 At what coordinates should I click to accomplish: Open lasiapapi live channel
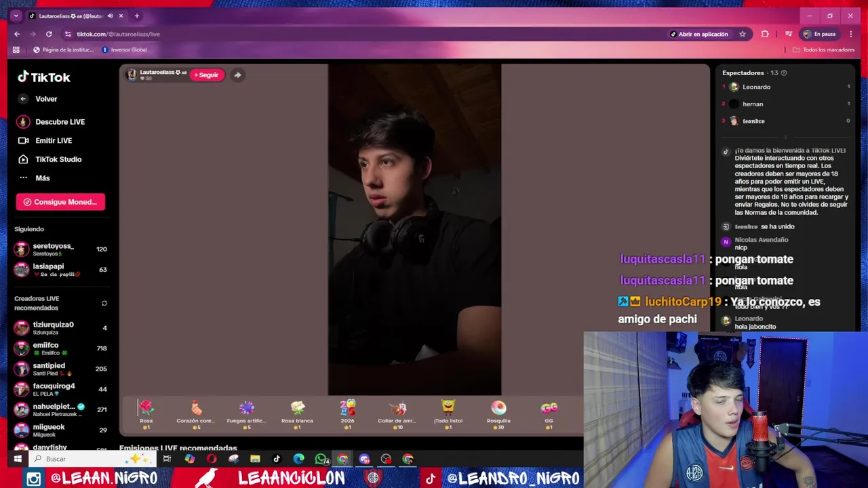(x=60, y=270)
